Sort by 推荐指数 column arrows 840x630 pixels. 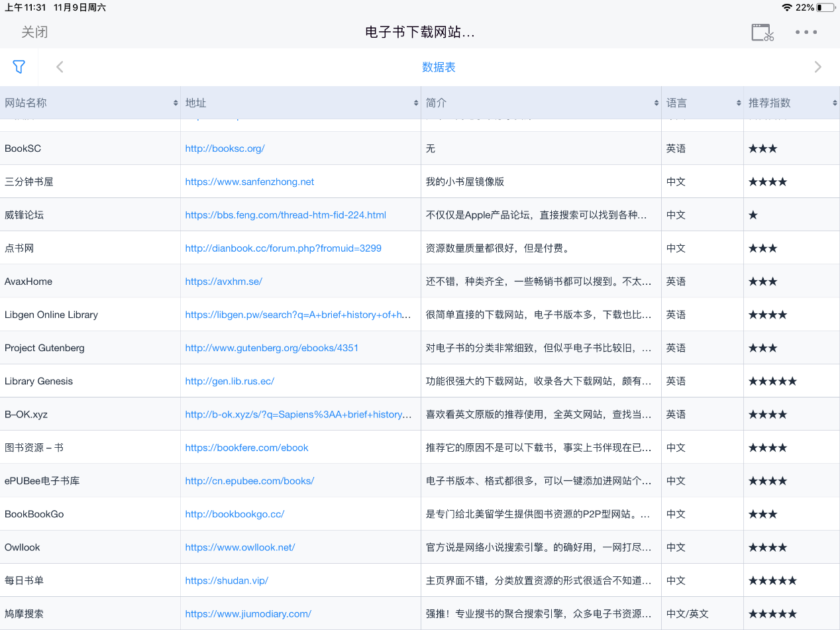(x=835, y=103)
